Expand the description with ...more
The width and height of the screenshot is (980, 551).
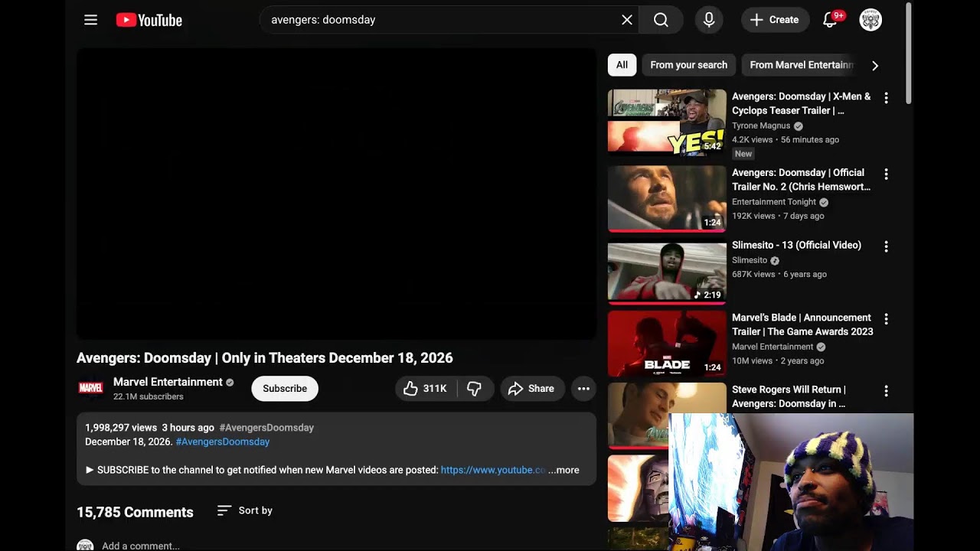[563, 470]
